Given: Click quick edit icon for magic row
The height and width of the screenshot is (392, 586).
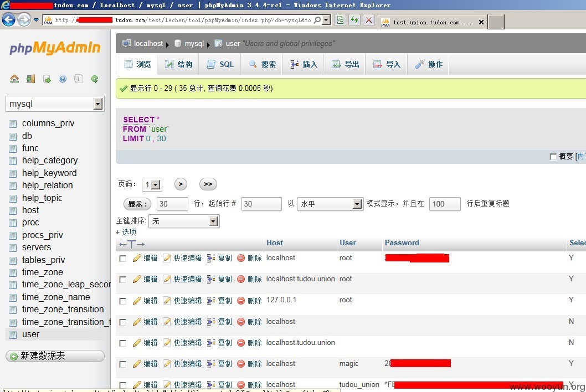Looking at the screenshot, I should coord(167,364).
